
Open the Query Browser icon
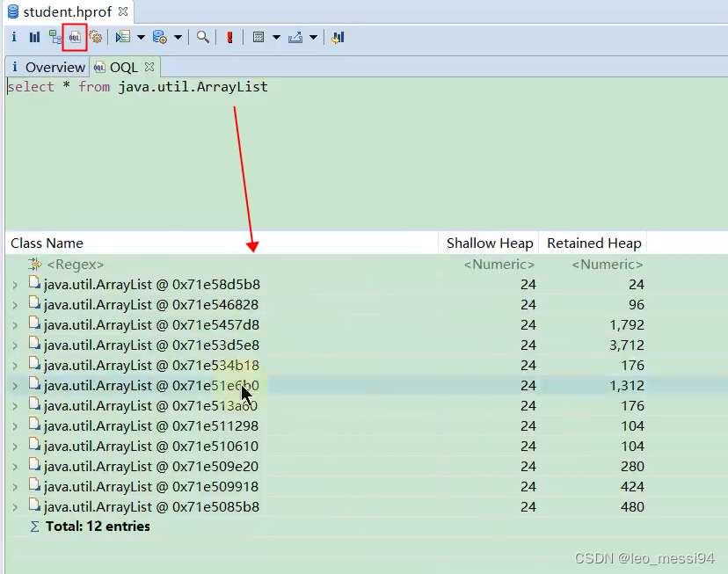[x=160, y=37]
